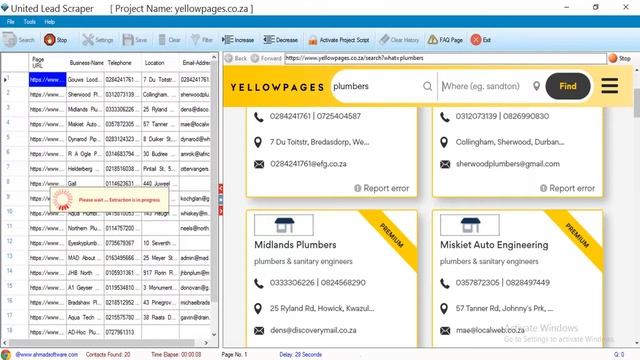This screenshot has width=640, height=360.
Task: Click the Chrome icon in the status bar
Action: pyautogui.click(x=6, y=354)
